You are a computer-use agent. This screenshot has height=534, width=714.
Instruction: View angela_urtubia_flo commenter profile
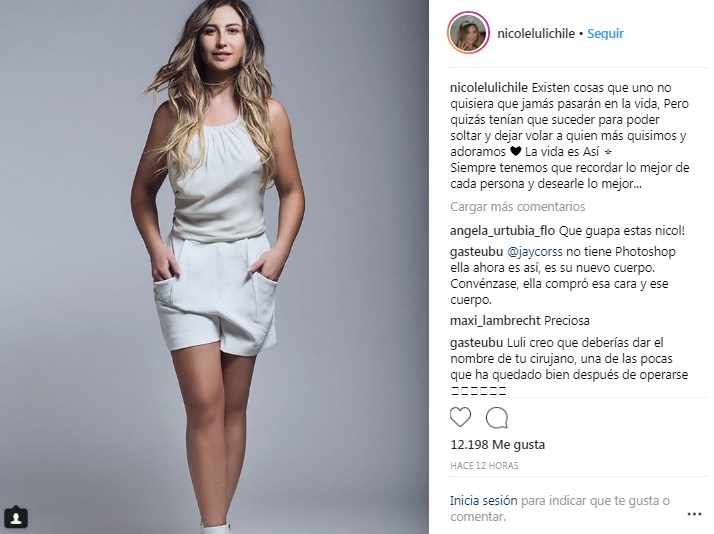point(502,231)
